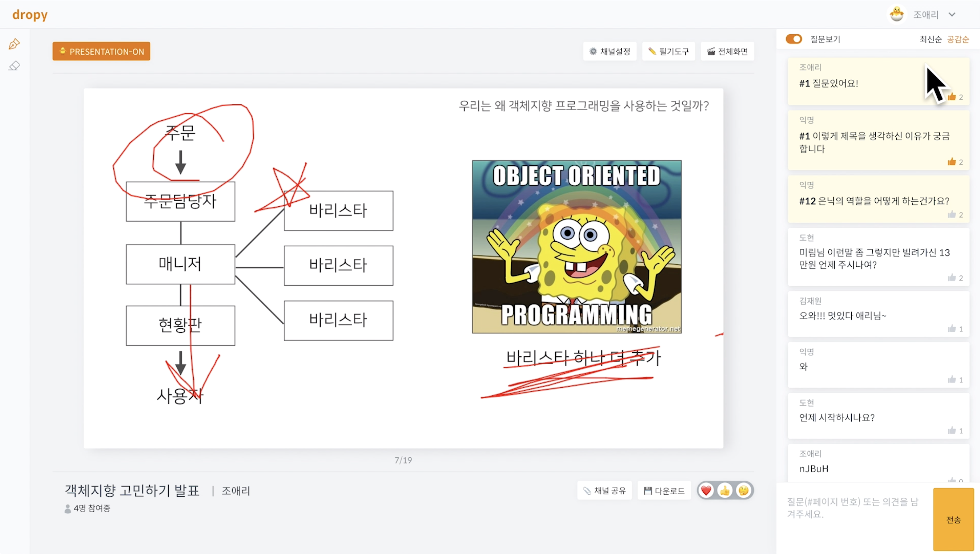This screenshot has width=980, height=554.
Task: Select the eraser tool in sidebar
Action: [14, 66]
